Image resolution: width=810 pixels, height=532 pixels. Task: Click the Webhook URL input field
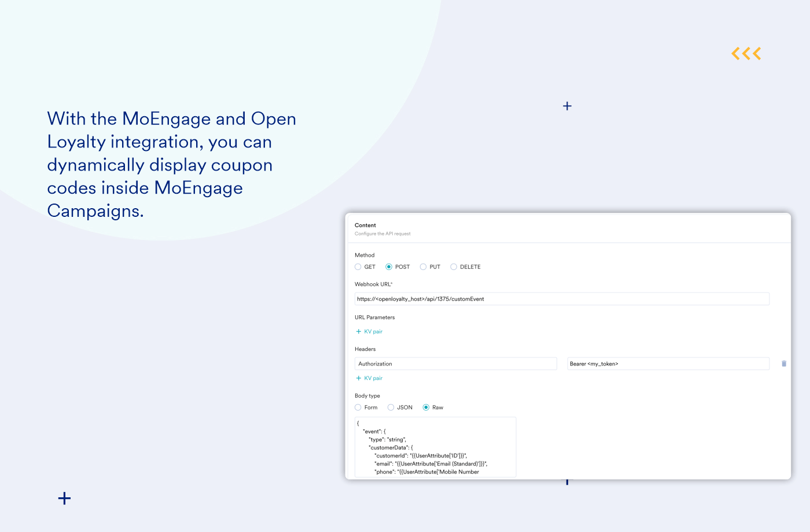[x=562, y=299]
